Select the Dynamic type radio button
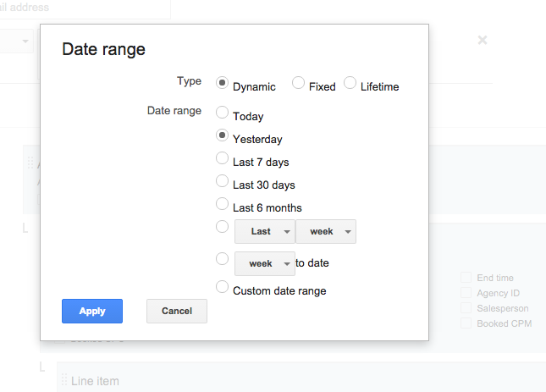 coord(223,83)
